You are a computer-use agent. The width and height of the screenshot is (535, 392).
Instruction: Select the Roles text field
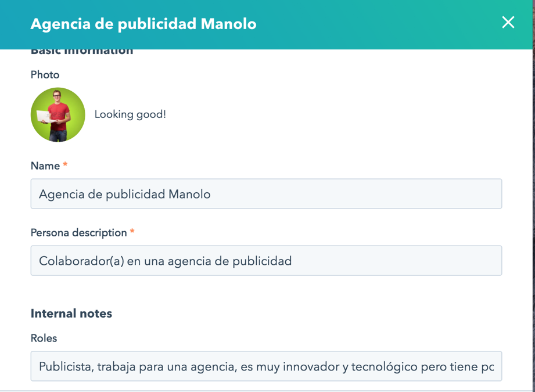(266, 366)
